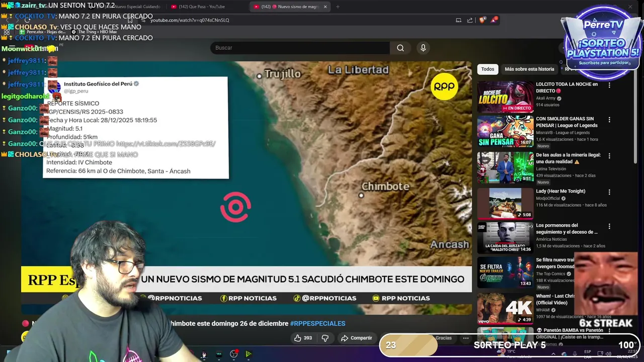This screenshot has width=644, height=362.
Task: Open Wham! Last Christmas 4K thumbnail
Action: pyautogui.click(x=505, y=309)
